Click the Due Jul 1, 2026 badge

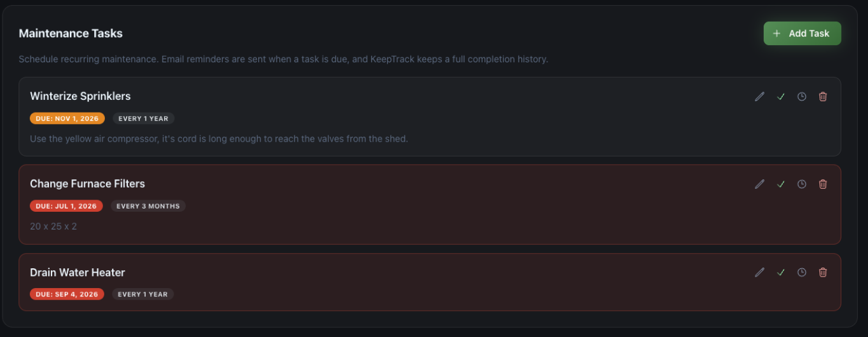click(x=66, y=206)
